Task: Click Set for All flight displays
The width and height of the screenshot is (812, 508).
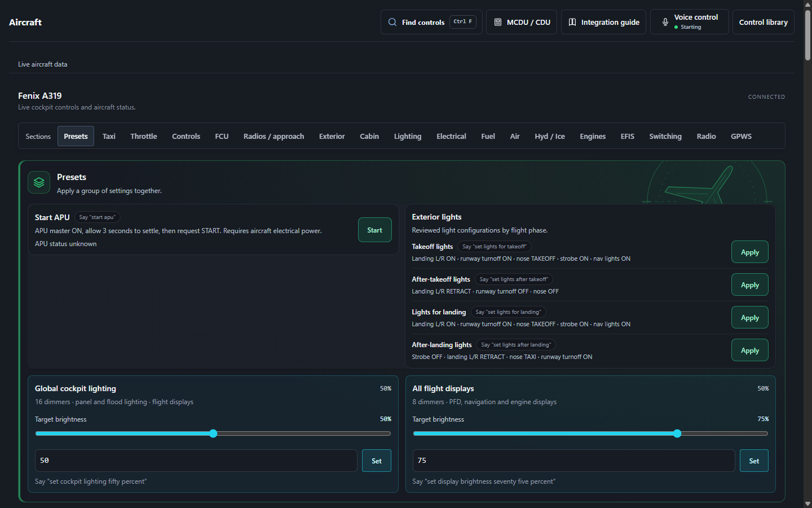Action: tap(754, 461)
